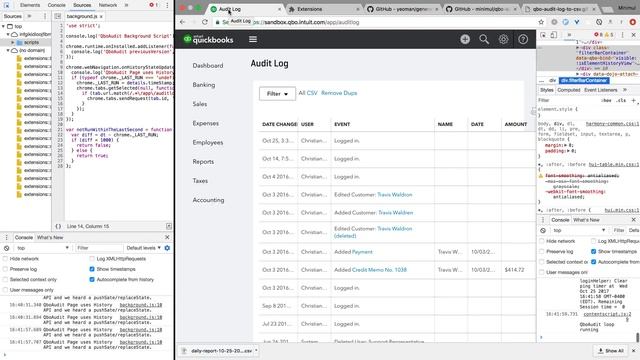Open the Filter dropdown in Audit Log
This screenshot has height=360, width=640.
(x=277, y=93)
